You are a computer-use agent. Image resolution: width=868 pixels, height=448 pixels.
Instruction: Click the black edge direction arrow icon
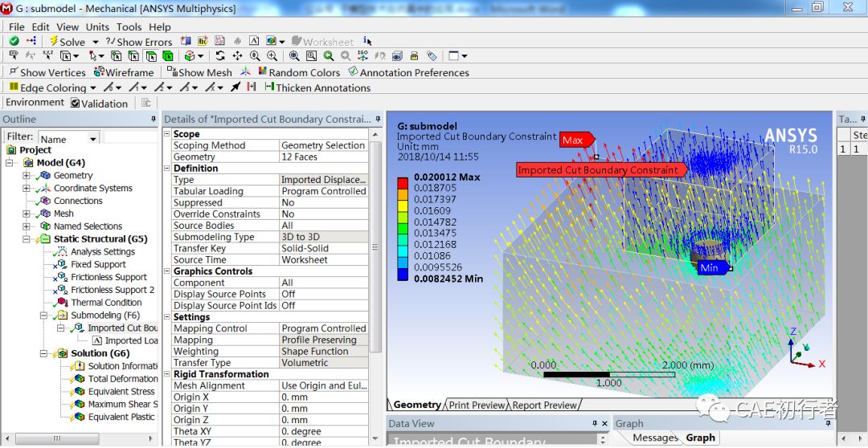pyautogui.click(x=235, y=88)
